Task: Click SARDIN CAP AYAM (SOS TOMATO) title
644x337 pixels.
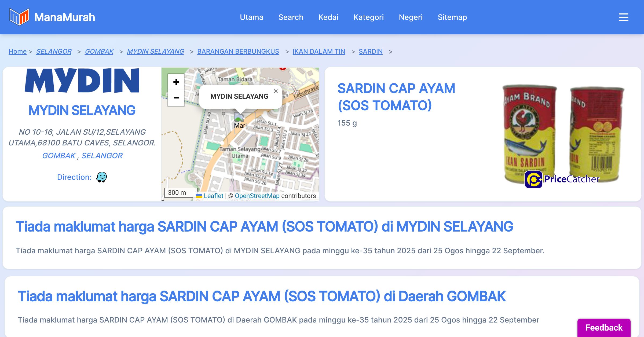Action: [396, 97]
